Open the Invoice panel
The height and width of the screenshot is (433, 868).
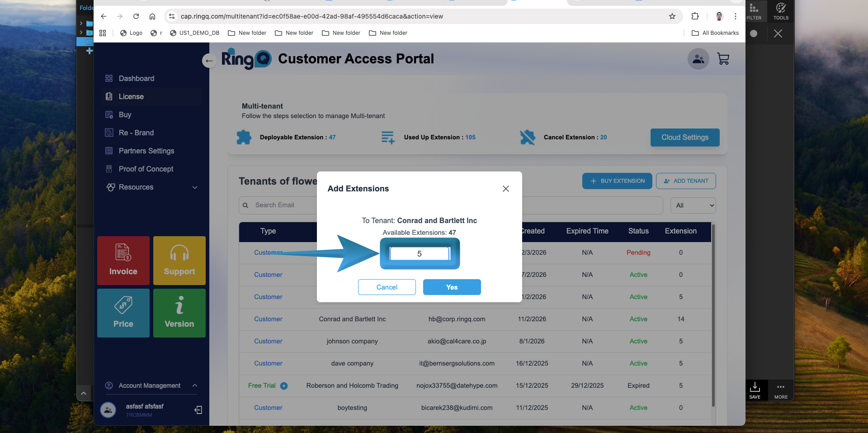[x=123, y=261]
